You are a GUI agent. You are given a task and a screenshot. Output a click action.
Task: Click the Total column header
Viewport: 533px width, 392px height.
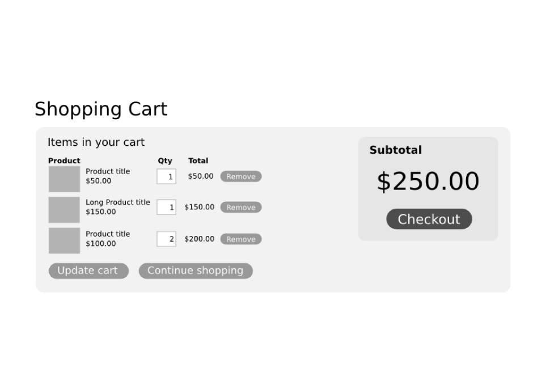[x=198, y=161]
